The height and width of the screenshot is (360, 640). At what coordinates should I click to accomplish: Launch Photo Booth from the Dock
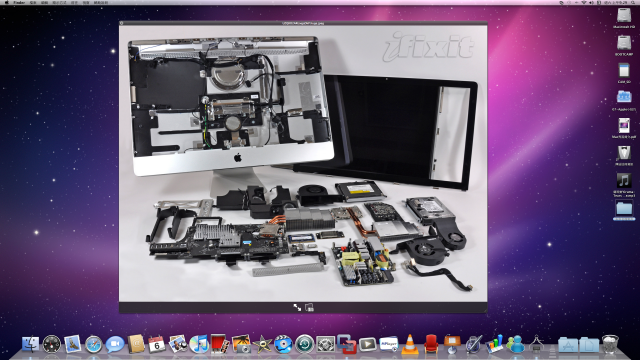pos(220,343)
